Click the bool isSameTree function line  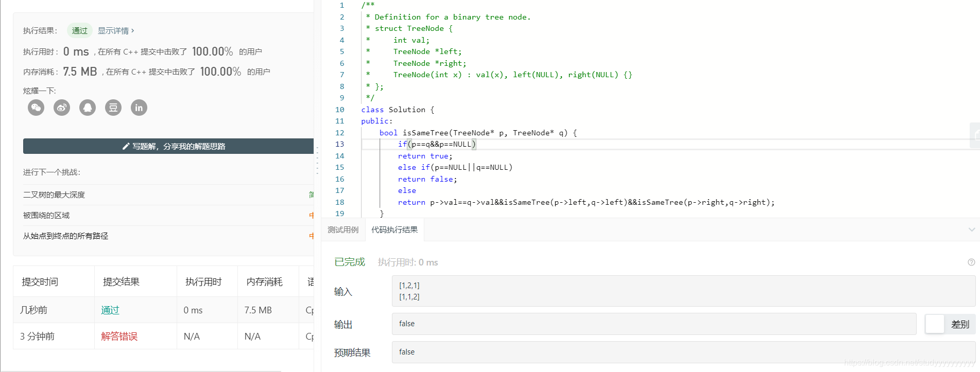pyautogui.click(x=478, y=133)
